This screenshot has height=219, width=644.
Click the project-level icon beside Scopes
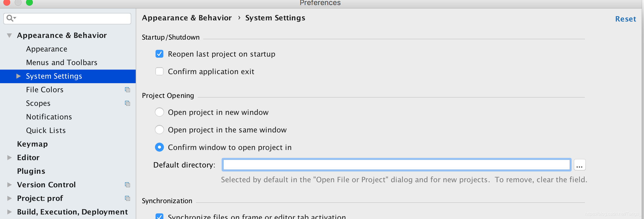click(127, 103)
